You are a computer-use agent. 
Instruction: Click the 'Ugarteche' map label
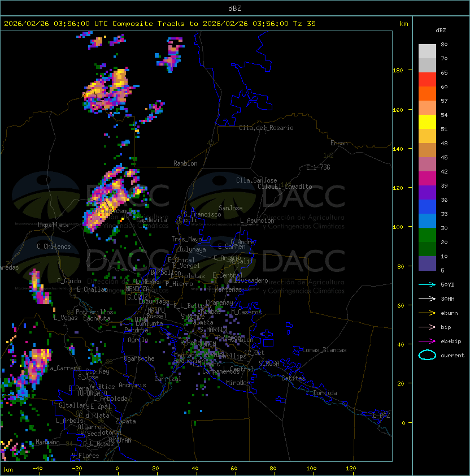[x=140, y=358]
